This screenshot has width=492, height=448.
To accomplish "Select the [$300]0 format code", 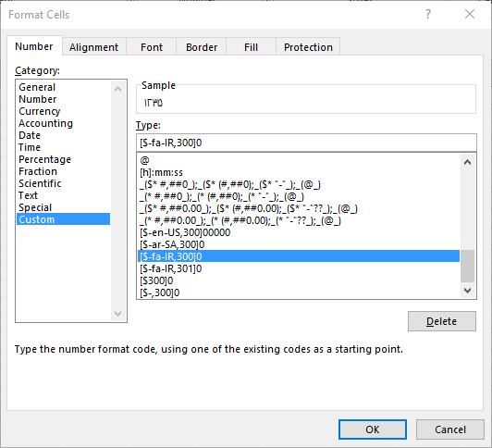I will coord(299,280).
